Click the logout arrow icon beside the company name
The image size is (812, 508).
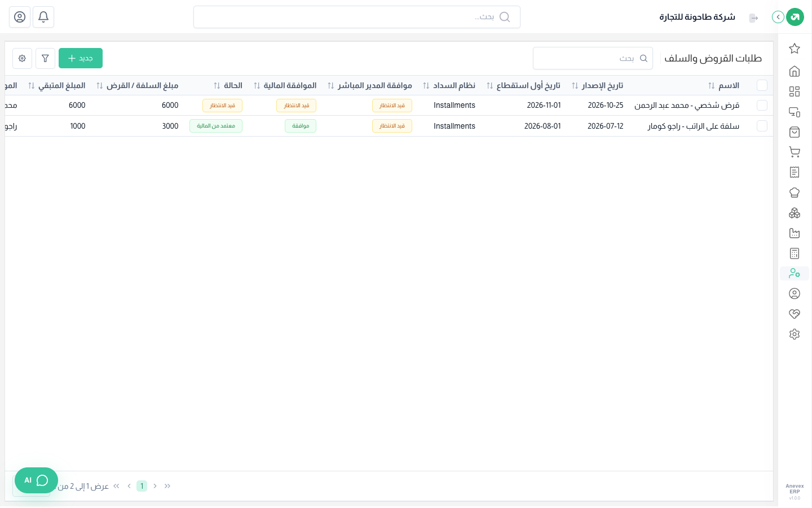click(753, 18)
